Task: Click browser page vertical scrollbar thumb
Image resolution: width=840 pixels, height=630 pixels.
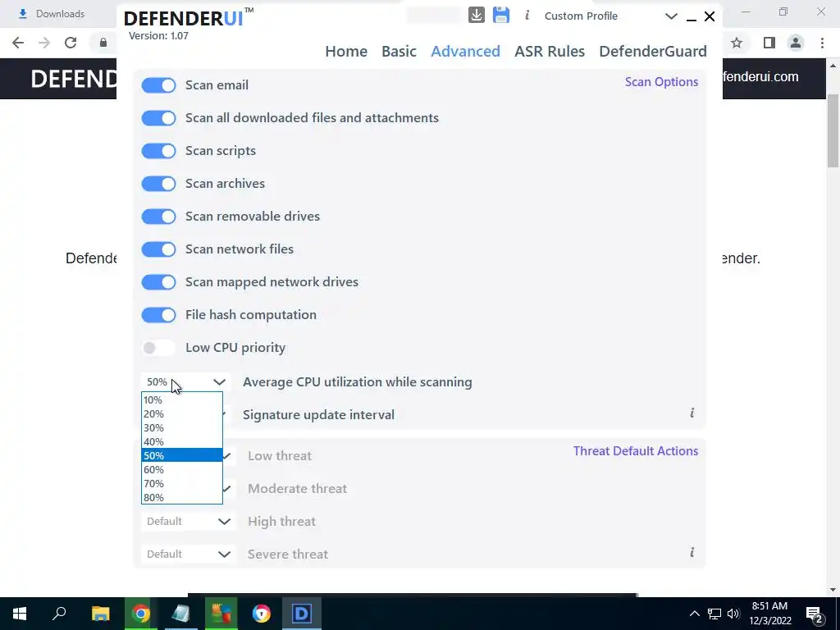Action: [833, 130]
